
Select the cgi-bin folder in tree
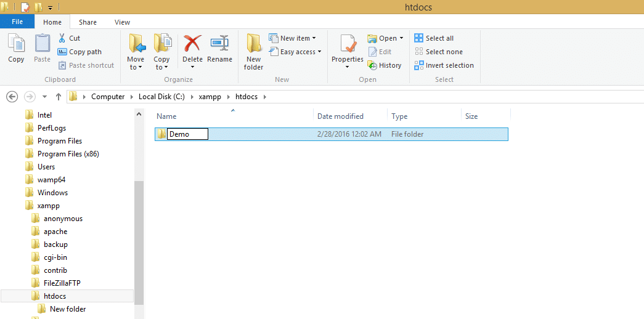click(55, 257)
